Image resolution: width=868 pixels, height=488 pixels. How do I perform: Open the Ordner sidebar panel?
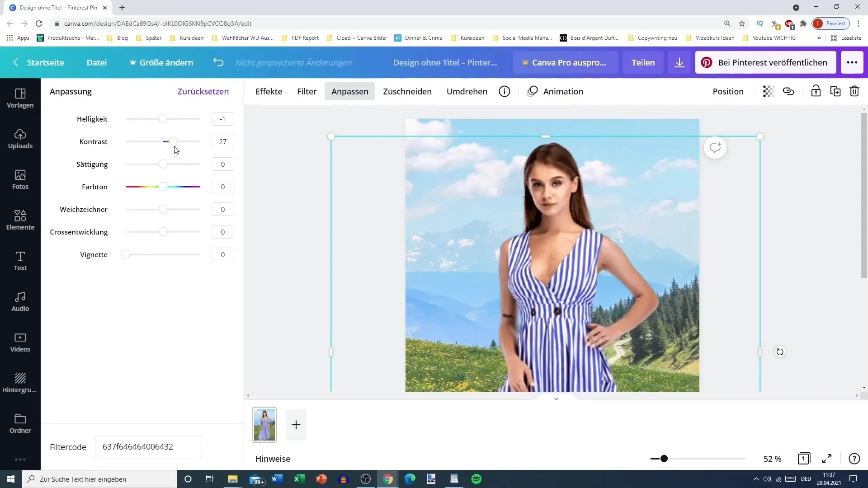20,423
